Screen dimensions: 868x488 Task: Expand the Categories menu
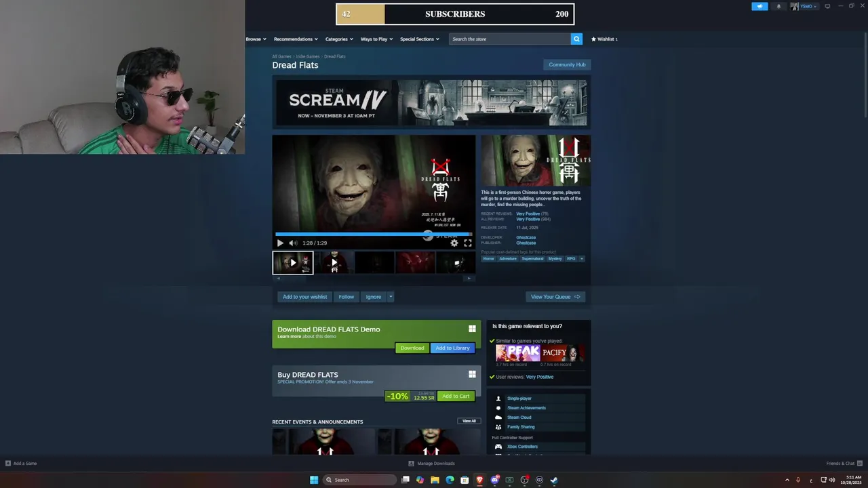(x=339, y=39)
